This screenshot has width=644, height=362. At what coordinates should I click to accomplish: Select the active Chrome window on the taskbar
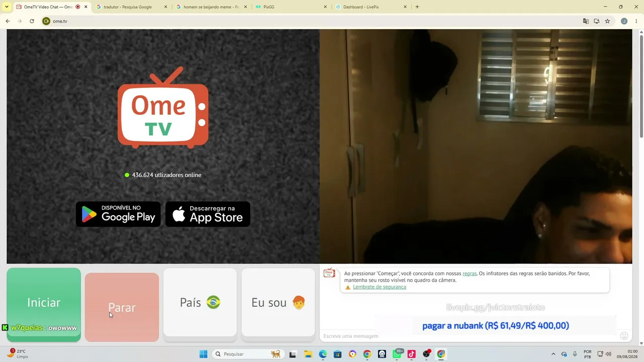pyautogui.click(x=441, y=354)
